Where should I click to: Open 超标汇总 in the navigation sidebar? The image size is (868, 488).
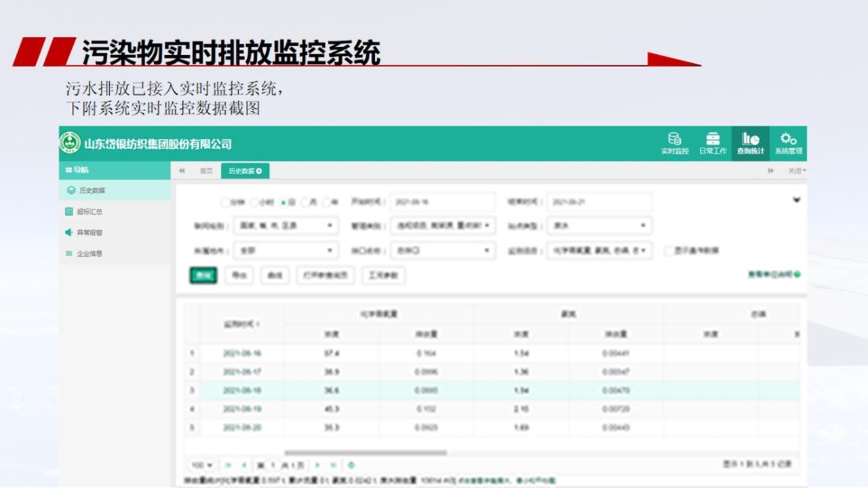[x=115, y=211]
